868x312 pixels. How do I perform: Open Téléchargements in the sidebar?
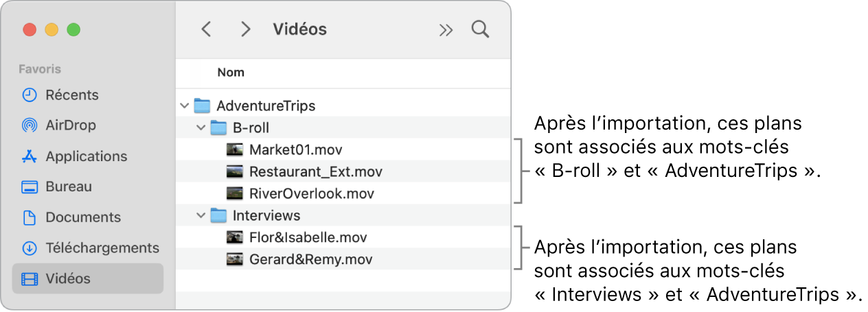click(102, 248)
